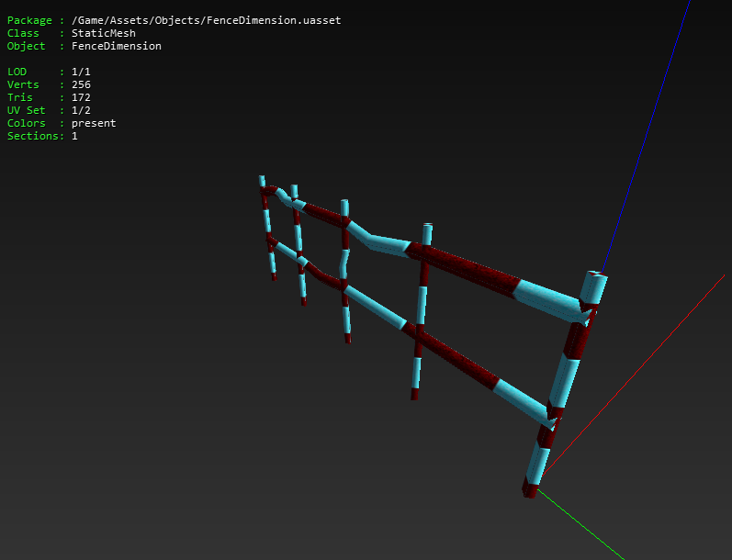This screenshot has height=560, width=732.
Task: Click the second fence post from right
Action: (x=421, y=312)
